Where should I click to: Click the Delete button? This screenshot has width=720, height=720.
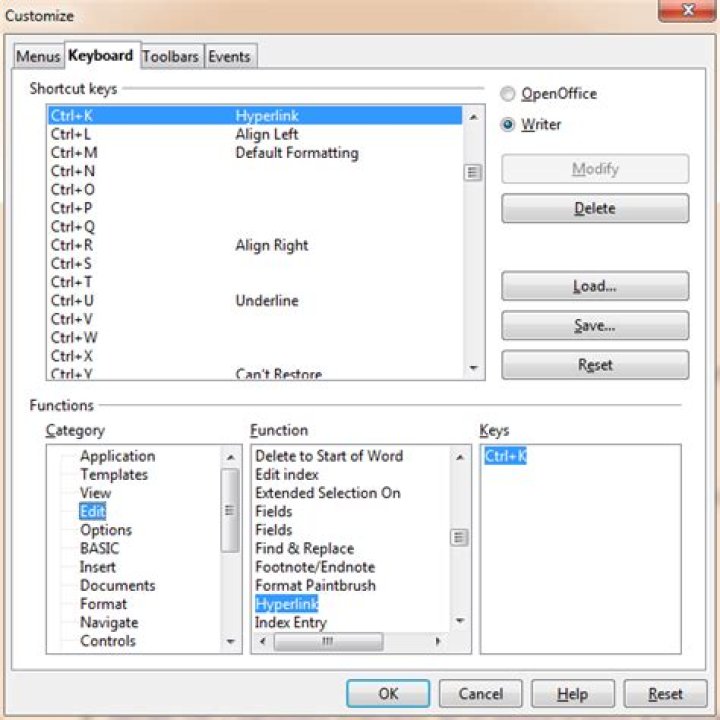pos(595,208)
